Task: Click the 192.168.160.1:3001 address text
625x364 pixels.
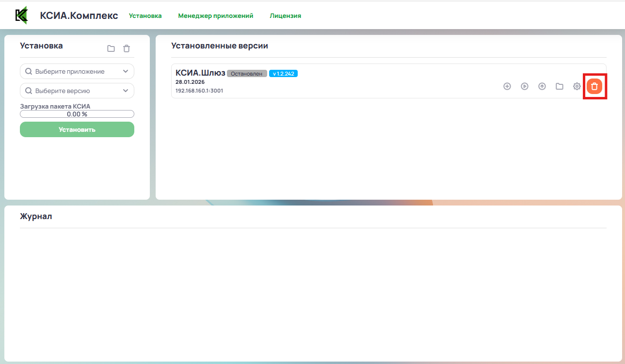Action: [199, 91]
